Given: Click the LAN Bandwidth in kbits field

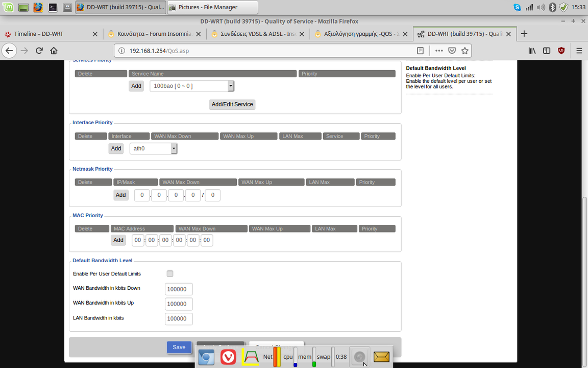Looking at the screenshot, I should point(179,319).
